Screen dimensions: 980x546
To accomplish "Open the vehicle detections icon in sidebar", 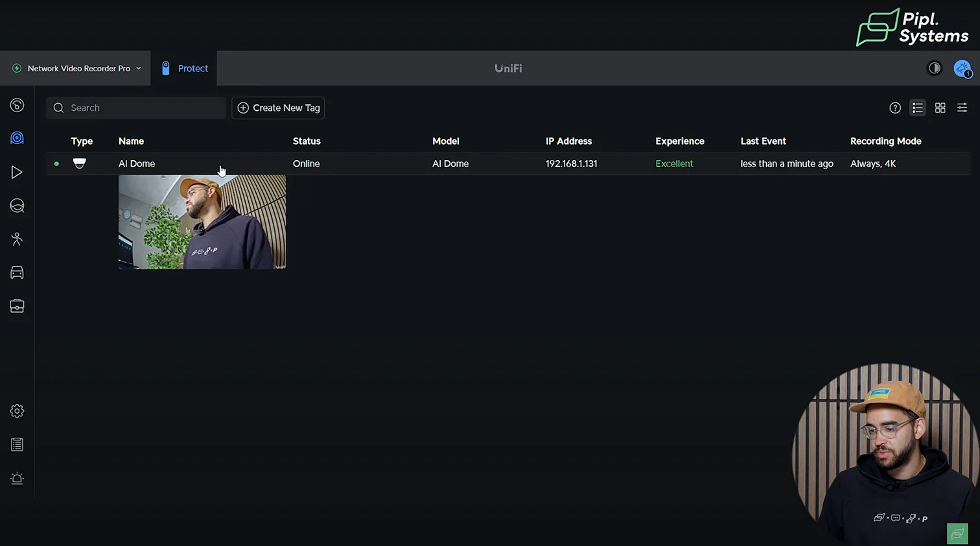I will point(17,273).
